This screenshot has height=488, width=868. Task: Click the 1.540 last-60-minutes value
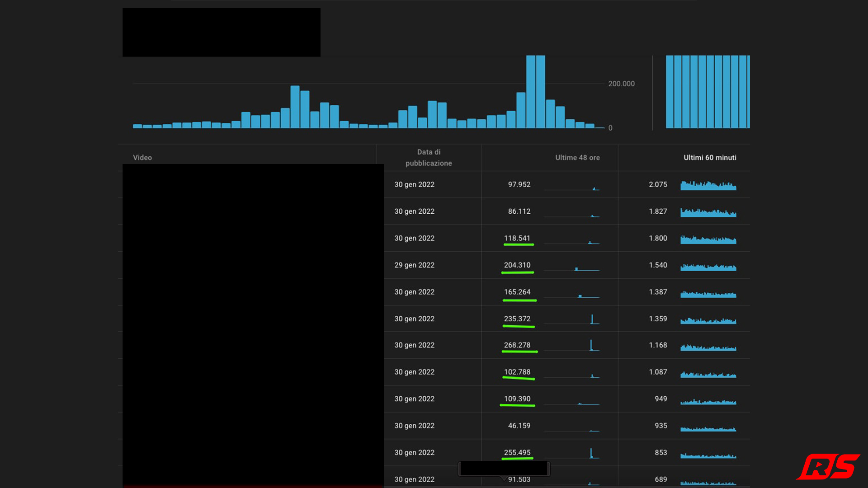pos(658,265)
